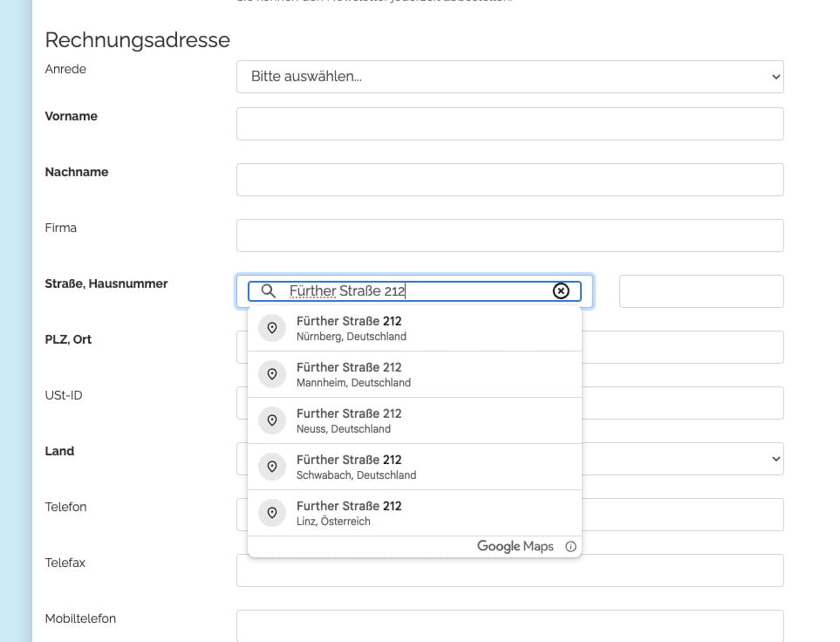The width and height of the screenshot is (840, 642).
Task: Click the info icon beside Google Maps
Action: (570, 547)
